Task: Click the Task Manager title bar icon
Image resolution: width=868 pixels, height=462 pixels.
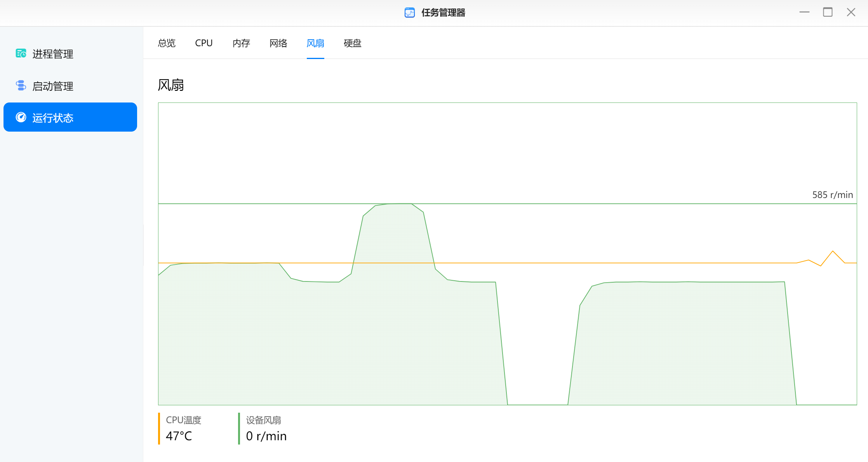Action: [x=409, y=13]
